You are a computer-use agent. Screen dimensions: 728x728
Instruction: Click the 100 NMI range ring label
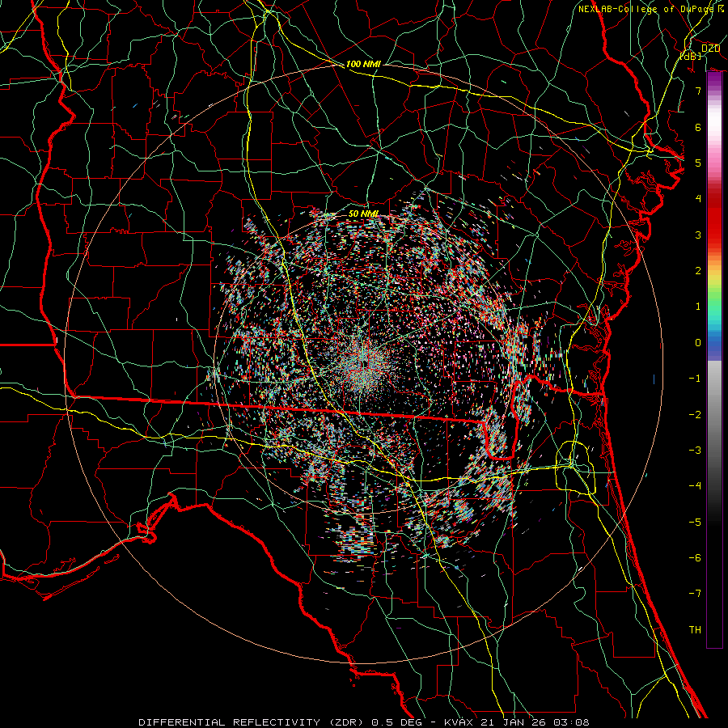[363, 64]
